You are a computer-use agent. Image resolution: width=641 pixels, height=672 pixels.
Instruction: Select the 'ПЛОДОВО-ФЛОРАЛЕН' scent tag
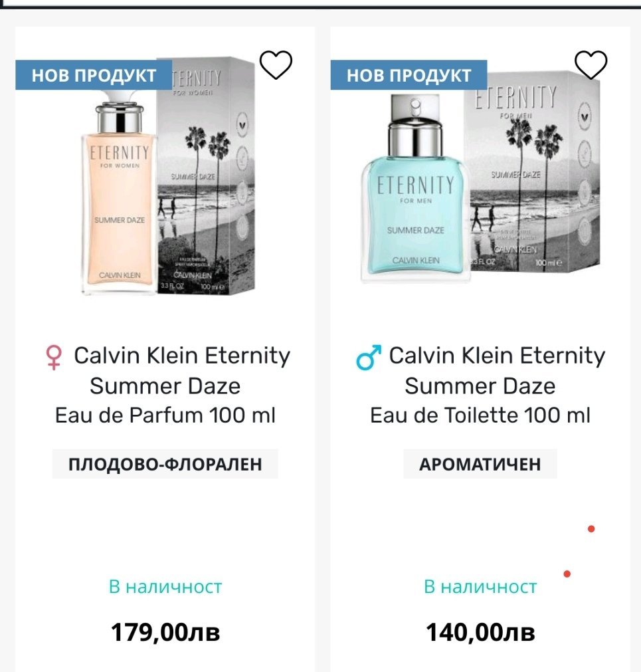coord(165,464)
